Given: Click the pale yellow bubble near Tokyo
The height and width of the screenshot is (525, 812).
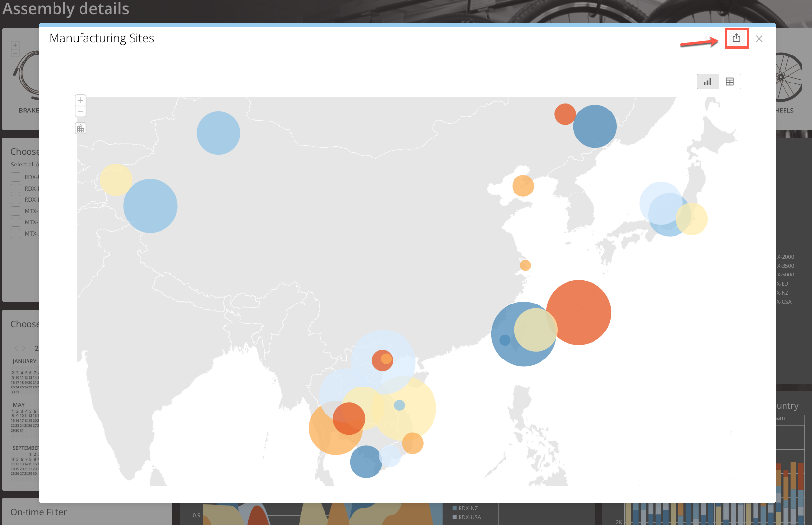Looking at the screenshot, I should pyautogui.click(x=692, y=219).
